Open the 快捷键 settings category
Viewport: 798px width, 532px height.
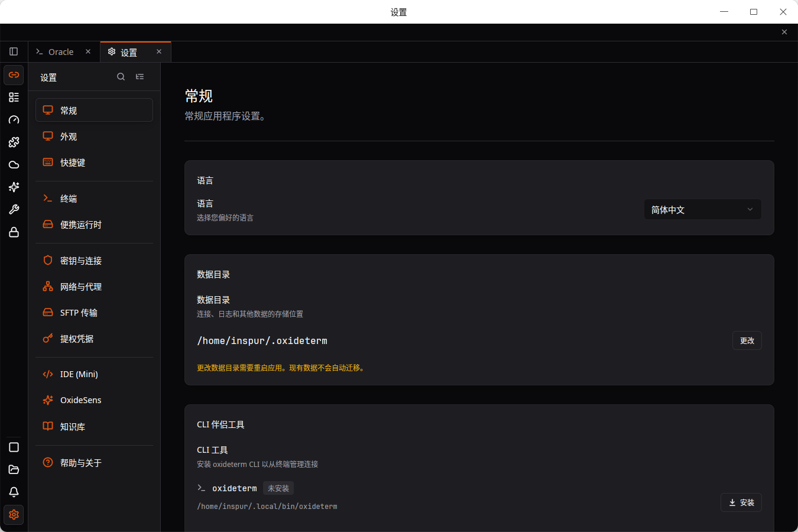[94, 162]
